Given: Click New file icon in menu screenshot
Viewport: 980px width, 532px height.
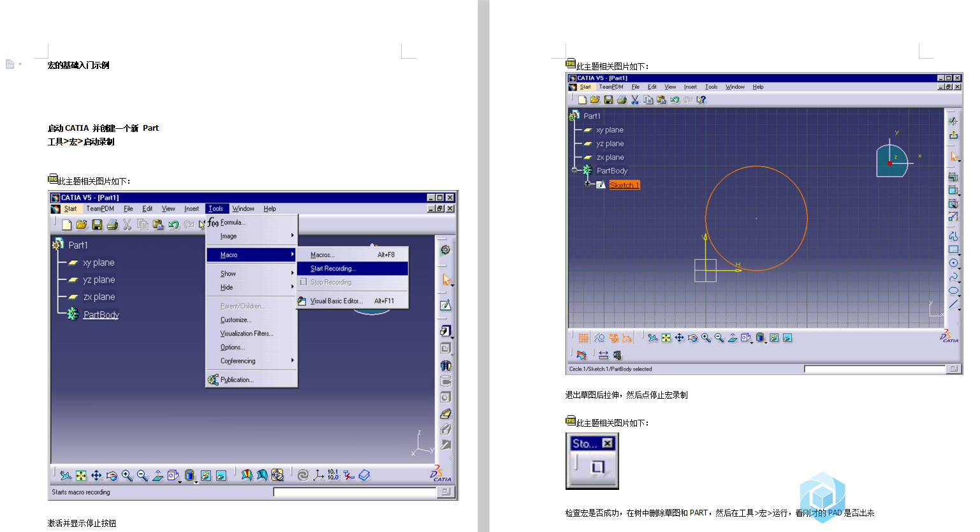Looking at the screenshot, I should click(66, 225).
